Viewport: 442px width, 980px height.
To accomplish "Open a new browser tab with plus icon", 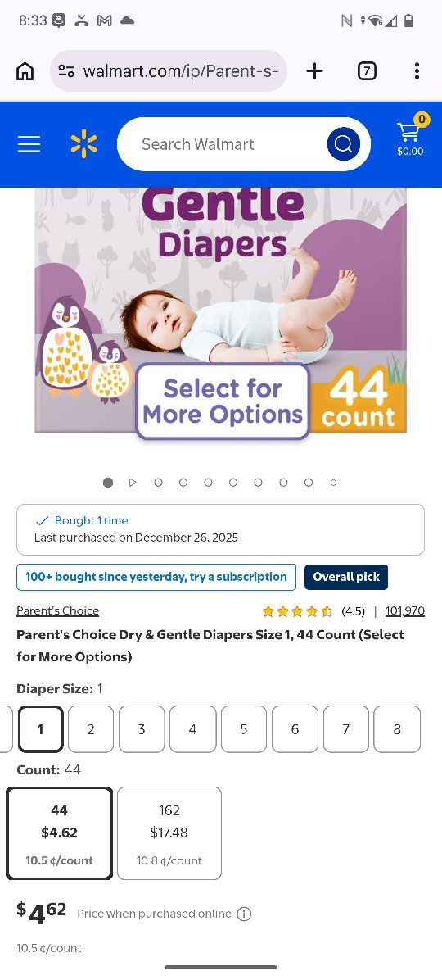I will click(x=314, y=71).
